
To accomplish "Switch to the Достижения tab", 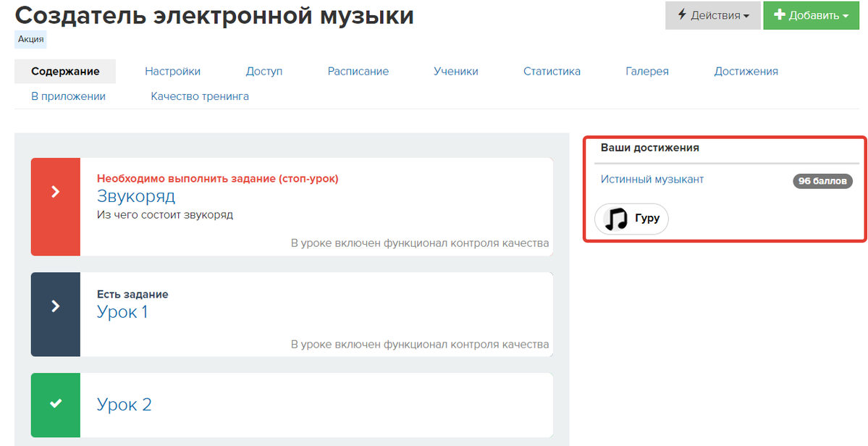I will point(746,71).
